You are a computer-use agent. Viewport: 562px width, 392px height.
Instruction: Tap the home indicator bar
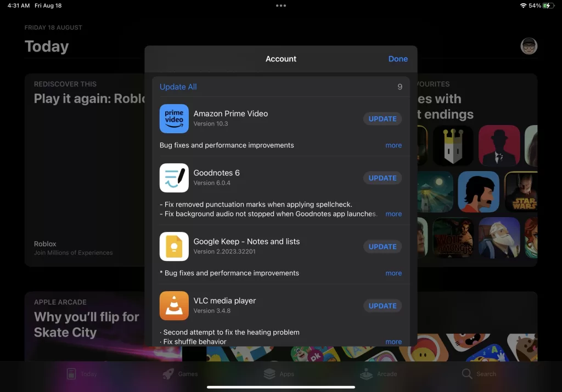pos(281,387)
